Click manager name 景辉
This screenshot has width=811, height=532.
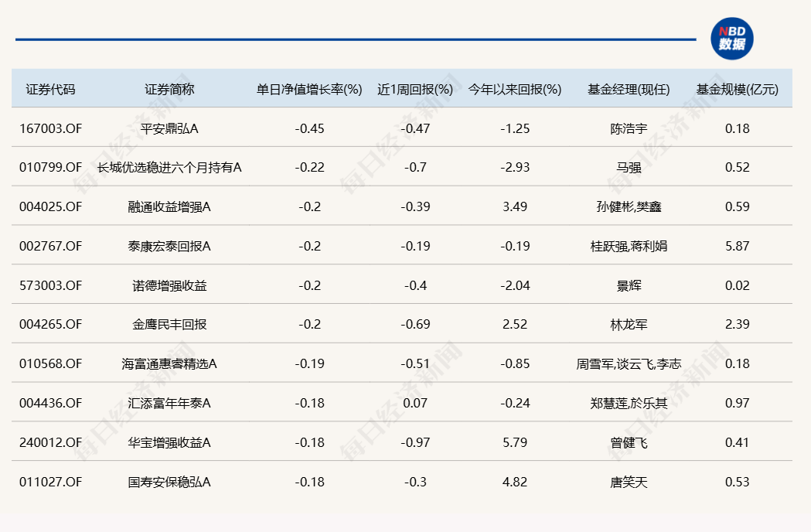629,285
